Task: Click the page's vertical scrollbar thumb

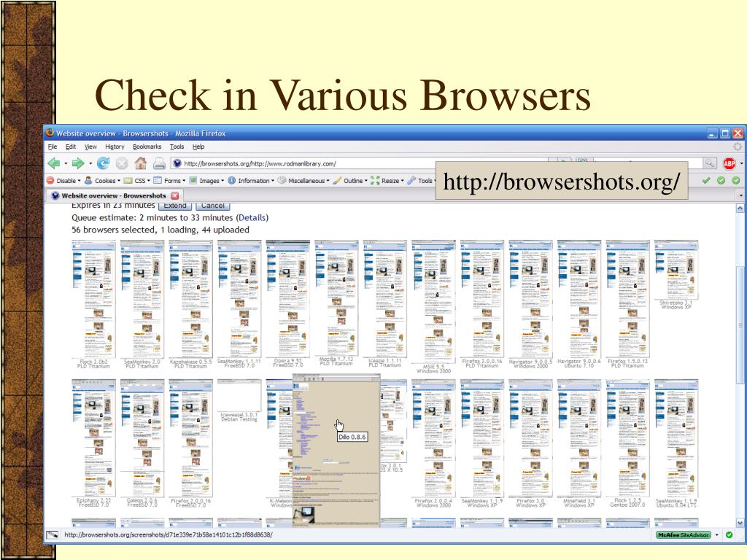Action: pyautogui.click(x=740, y=324)
